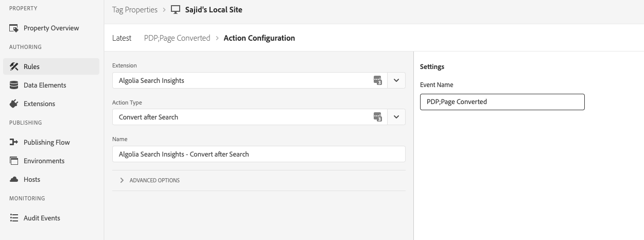Click the PDP;Page Converted breadcrumb link

[177, 38]
